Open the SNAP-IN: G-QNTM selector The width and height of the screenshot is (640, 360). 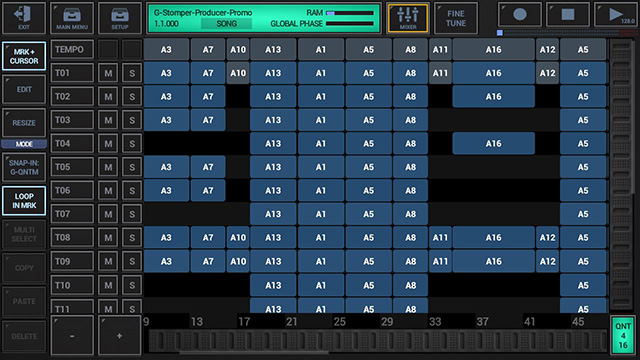(24, 167)
